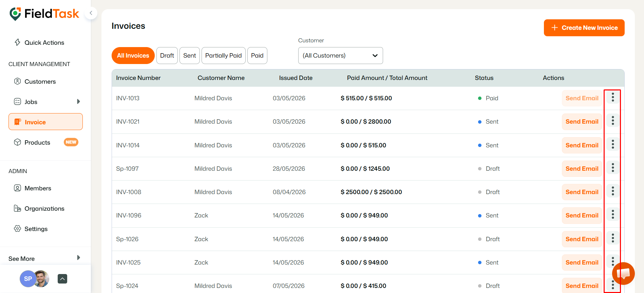Viewport: 644px width, 293px height.
Task: Click the SP user avatar
Action: 27,279
